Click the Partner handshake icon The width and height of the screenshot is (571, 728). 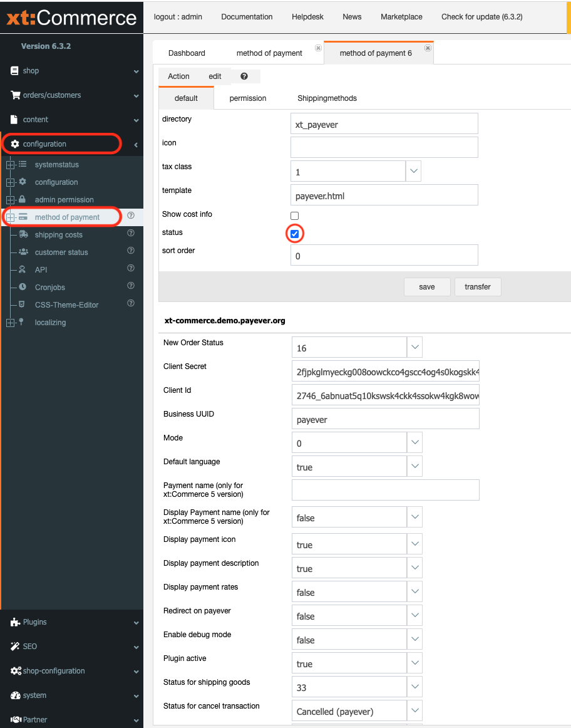(16, 720)
